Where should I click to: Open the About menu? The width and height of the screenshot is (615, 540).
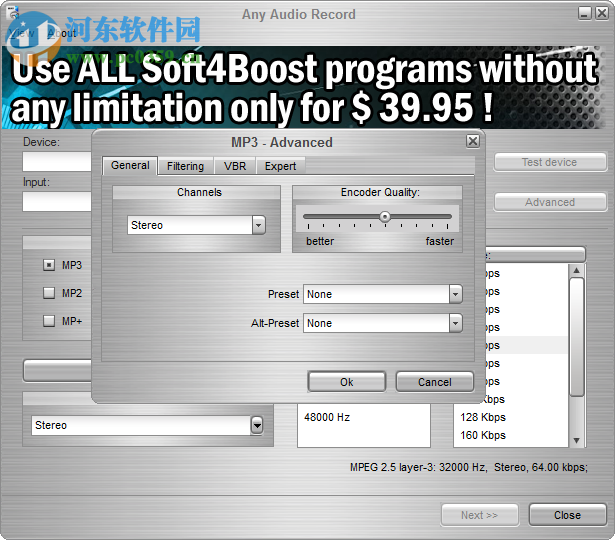click(62, 33)
